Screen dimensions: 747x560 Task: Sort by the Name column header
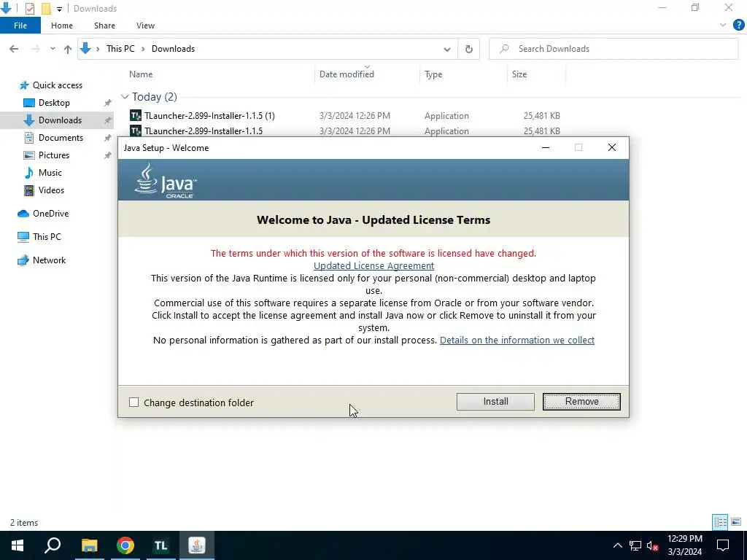141,74
